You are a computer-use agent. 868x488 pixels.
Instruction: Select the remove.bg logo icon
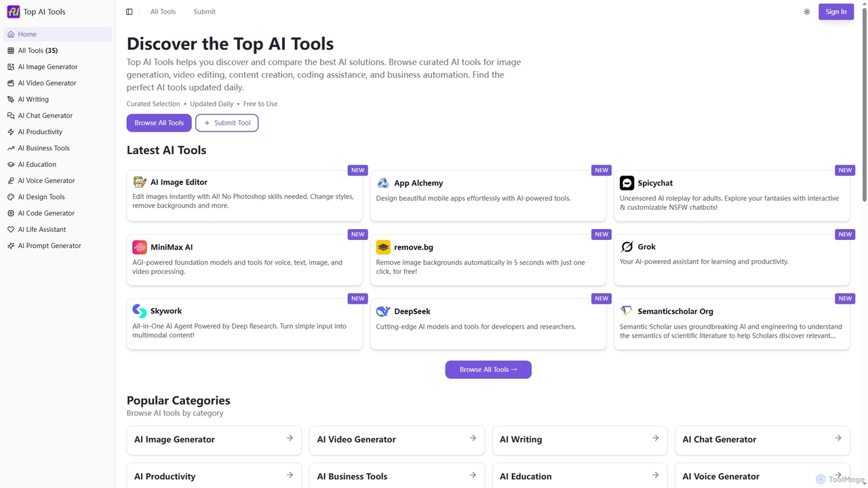click(383, 247)
